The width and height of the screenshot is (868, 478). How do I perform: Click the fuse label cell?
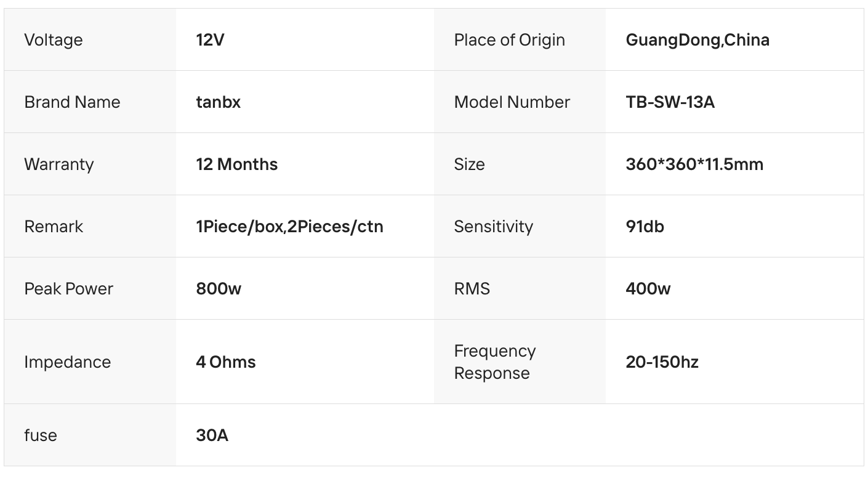pos(41,435)
